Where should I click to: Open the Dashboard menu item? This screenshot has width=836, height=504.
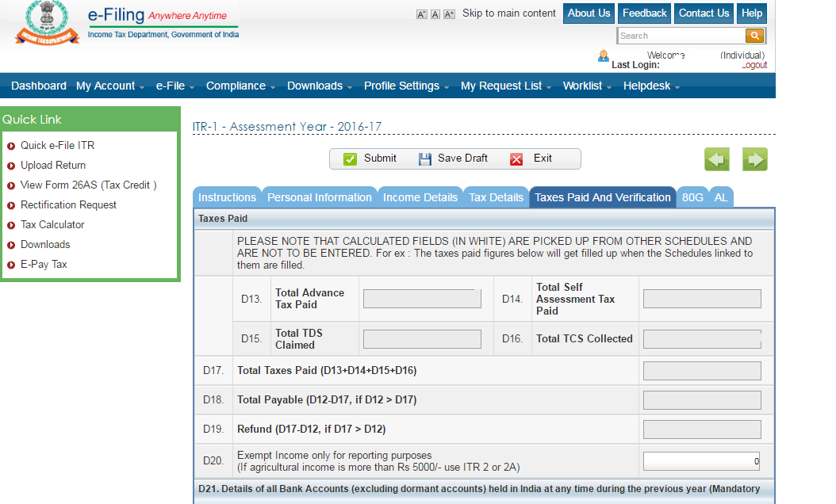tap(39, 86)
